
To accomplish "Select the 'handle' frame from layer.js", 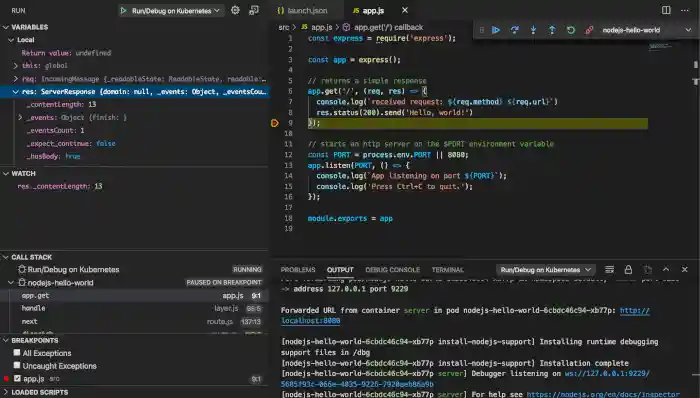I will (134, 308).
